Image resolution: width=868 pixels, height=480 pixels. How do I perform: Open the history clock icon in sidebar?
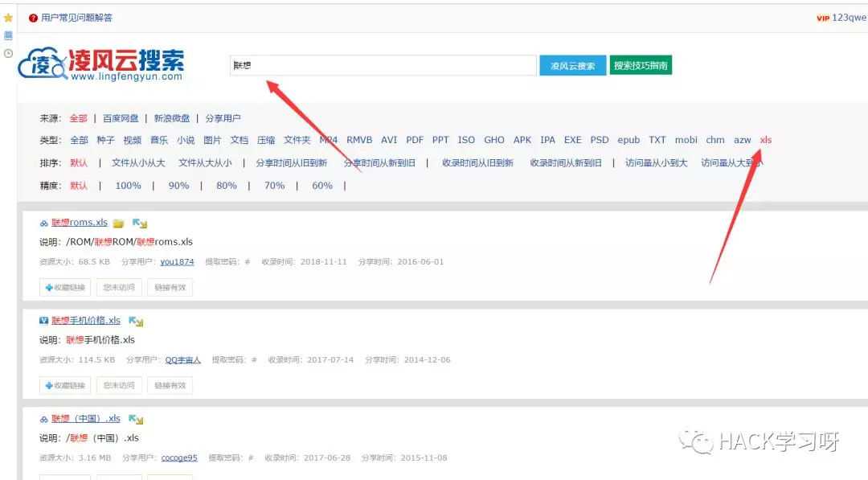point(8,54)
